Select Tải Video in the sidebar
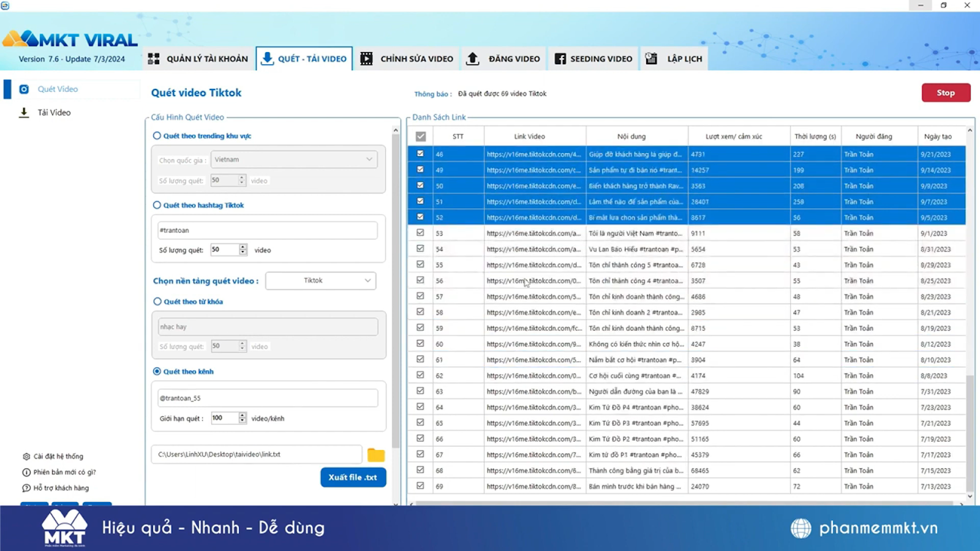The width and height of the screenshot is (980, 551). click(54, 113)
